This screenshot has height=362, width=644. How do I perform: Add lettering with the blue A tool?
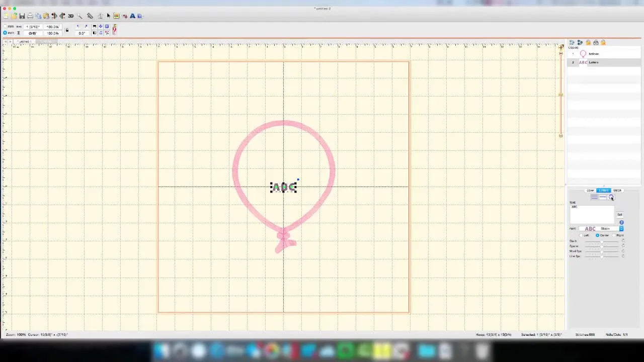coord(132,16)
